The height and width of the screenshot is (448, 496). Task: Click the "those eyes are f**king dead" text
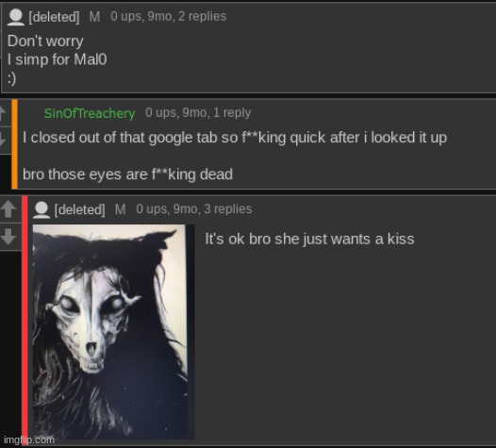[x=141, y=174]
